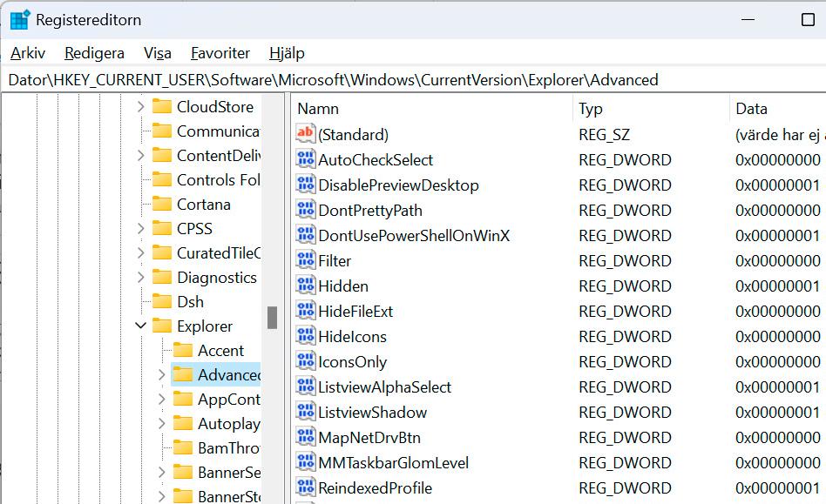826x504 pixels.
Task: Click REG_SZ type of (Standard) row
Action: [x=604, y=135]
